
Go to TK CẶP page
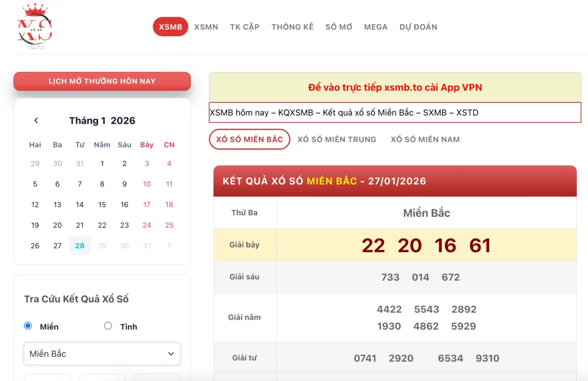(x=244, y=27)
